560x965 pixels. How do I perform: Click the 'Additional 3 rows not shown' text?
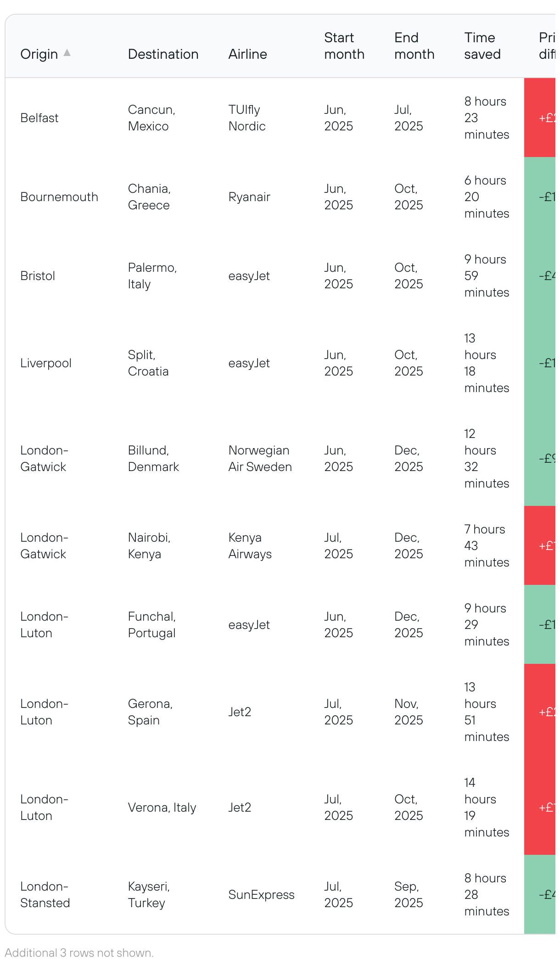point(79,953)
